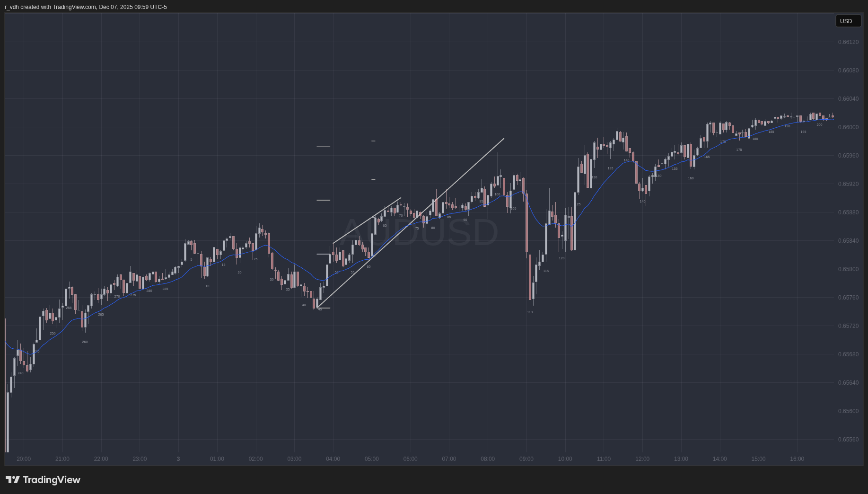Select the 0.66000 price axis label
This screenshot has height=494, width=868.
coord(848,127)
